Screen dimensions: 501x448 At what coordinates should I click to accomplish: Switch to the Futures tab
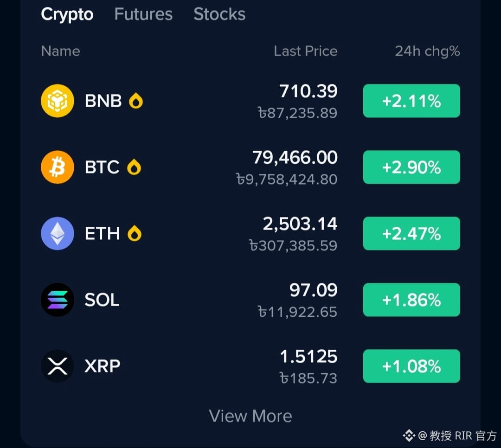[x=143, y=14]
